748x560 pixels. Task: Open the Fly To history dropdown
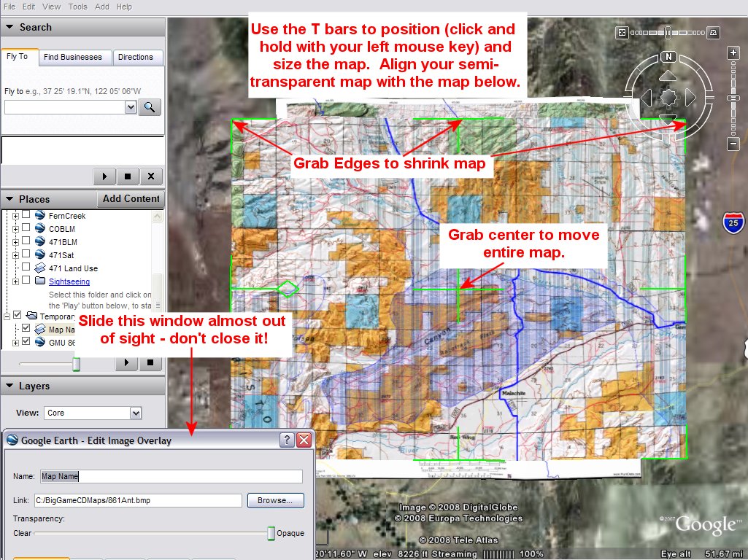131,107
